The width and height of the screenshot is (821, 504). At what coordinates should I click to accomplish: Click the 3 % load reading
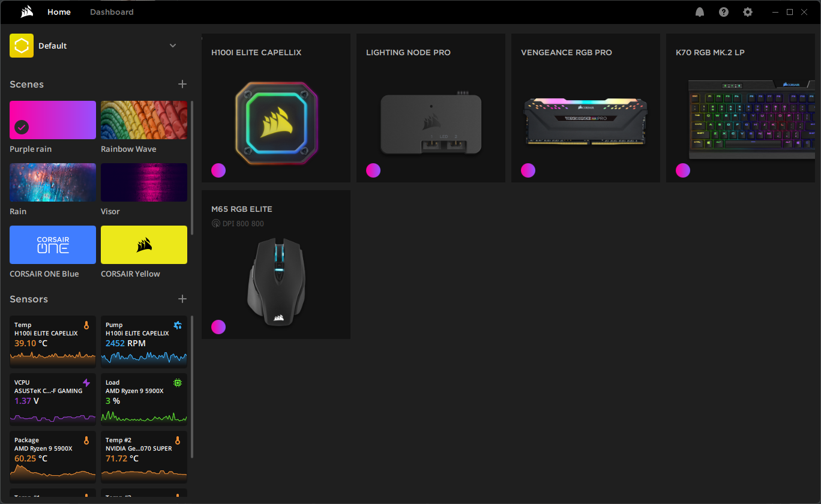pyautogui.click(x=113, y=401)
